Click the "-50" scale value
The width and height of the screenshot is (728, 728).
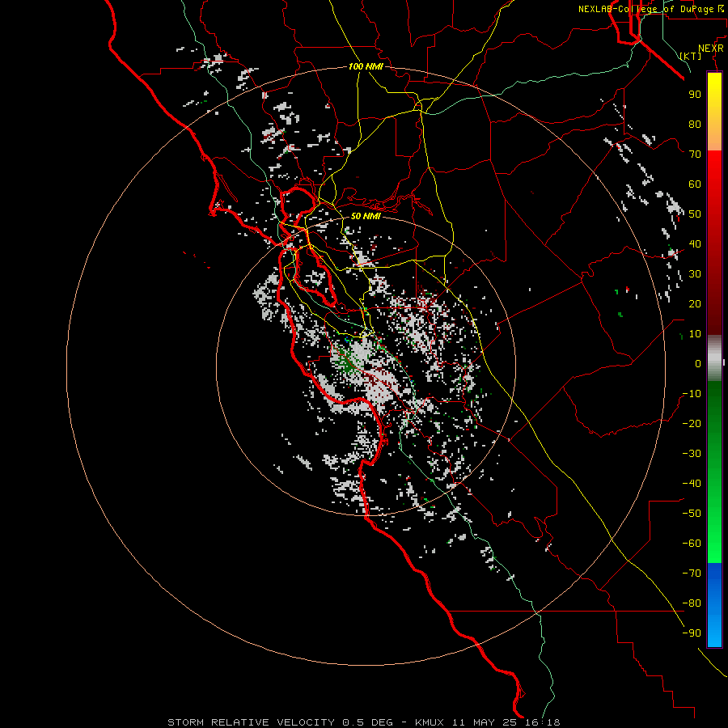pyautogui.click(x=692, y=514)
